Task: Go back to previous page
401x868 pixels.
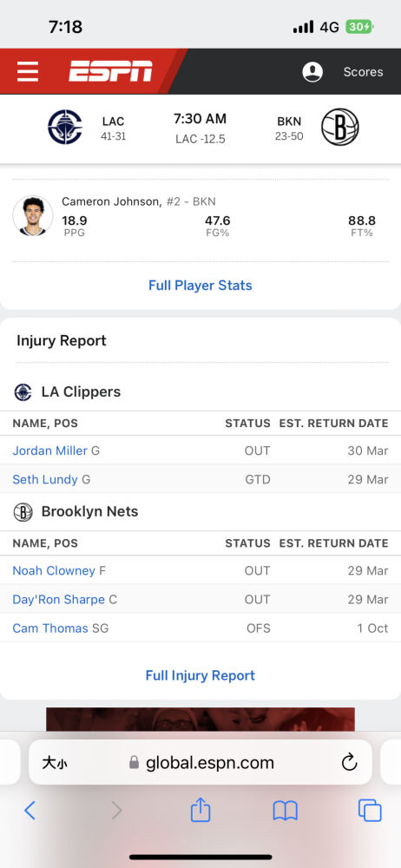Action: tap(30, 811)
